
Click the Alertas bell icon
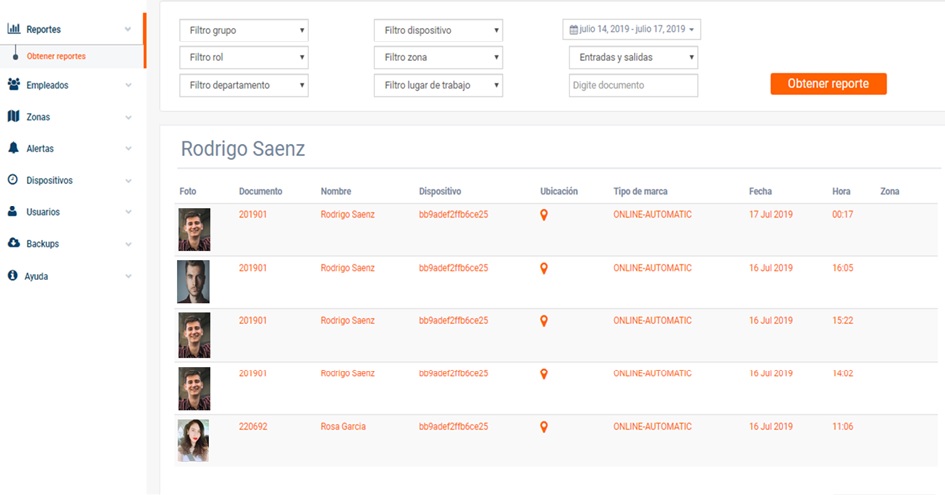pos(14,148)
